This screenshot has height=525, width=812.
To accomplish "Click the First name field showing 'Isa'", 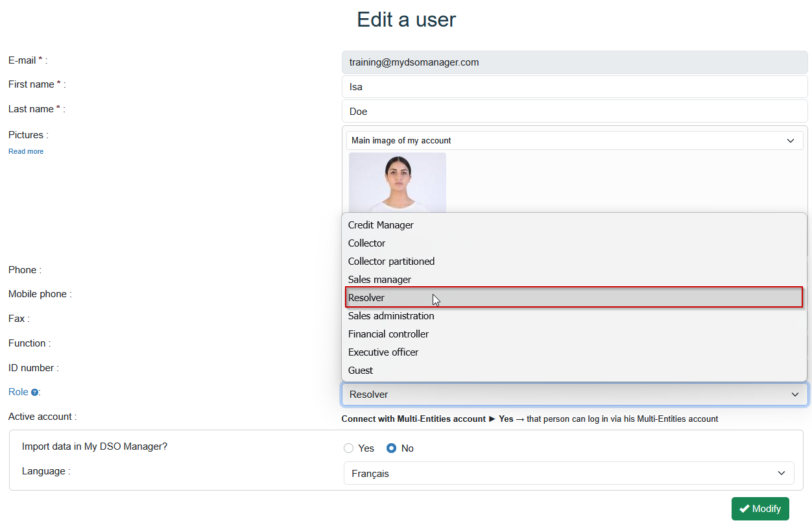I will tap(574, 86).
